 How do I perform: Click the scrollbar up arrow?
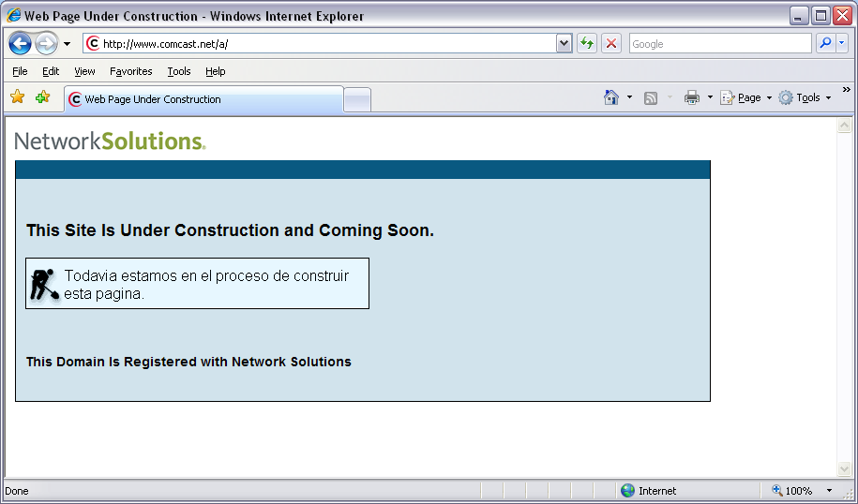pos(844,126)
